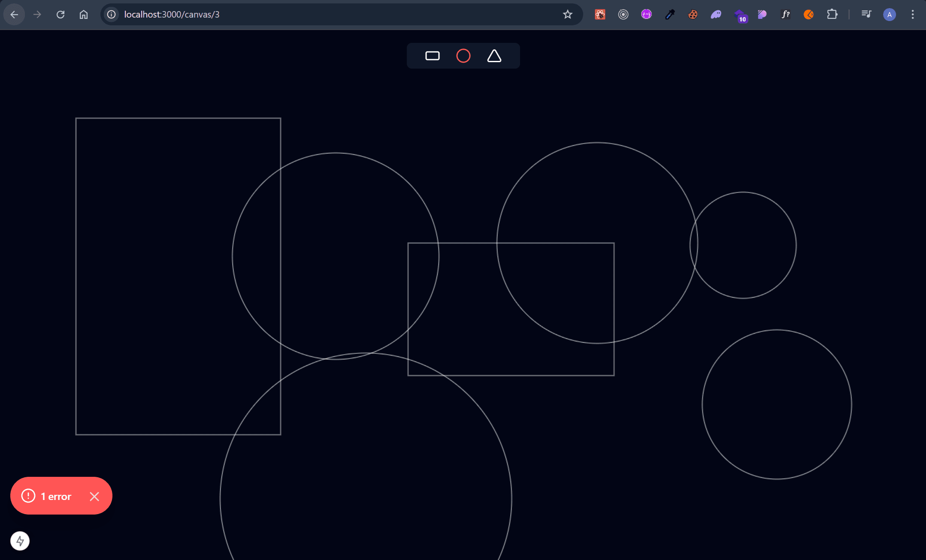The image size is (926, 560).
Task: Click the Next.js lightning dev indicator
Action: (x=20, y=541)
